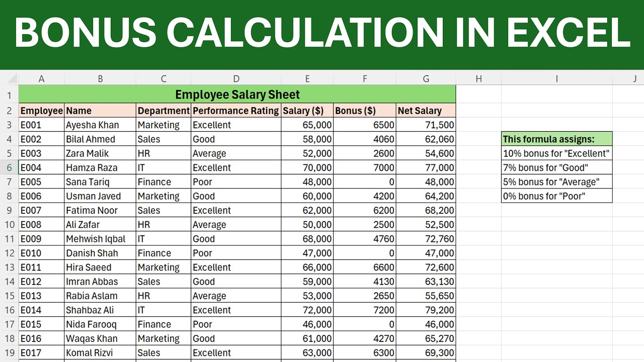
Task: Select the 'This formula assigns:' cell
Action: point(557,139)
